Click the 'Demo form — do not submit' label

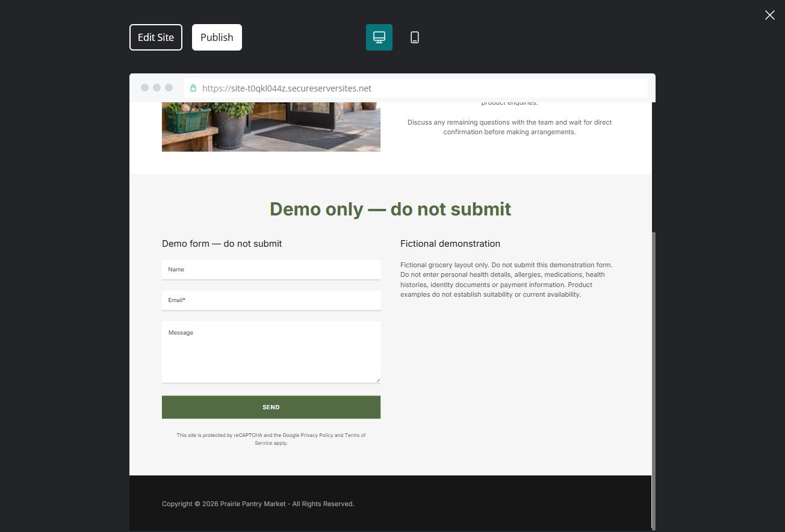point(222,244)
